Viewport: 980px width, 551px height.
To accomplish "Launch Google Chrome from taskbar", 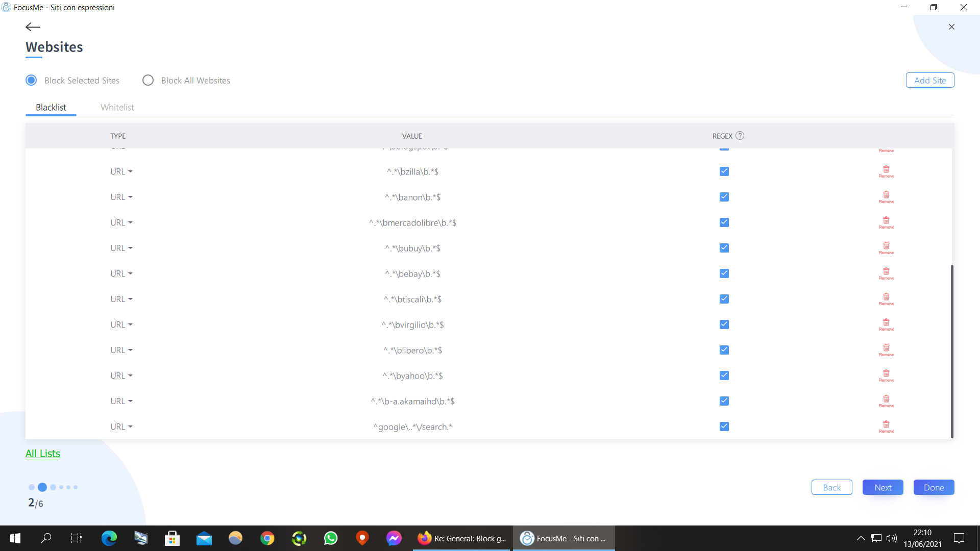I will 267,538.
